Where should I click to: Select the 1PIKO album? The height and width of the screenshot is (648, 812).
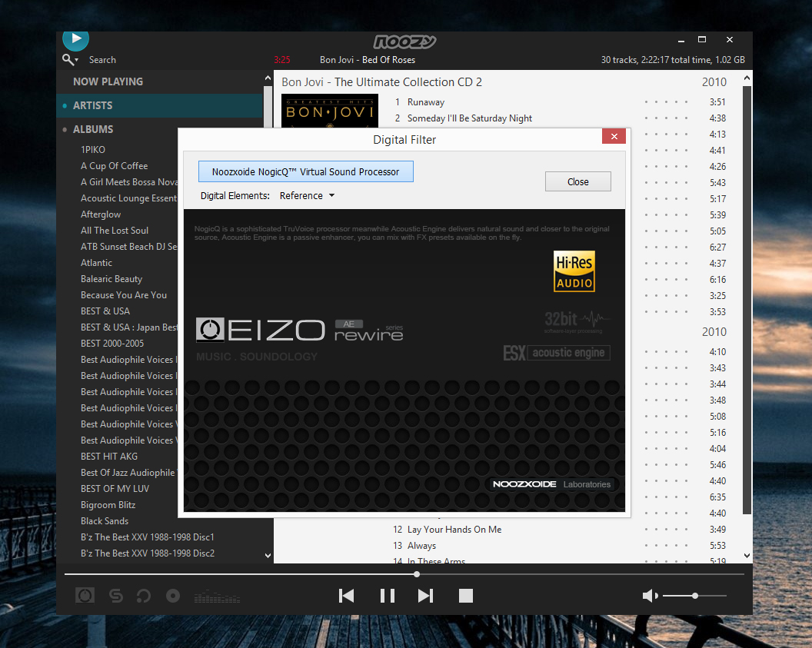(93, 150)
